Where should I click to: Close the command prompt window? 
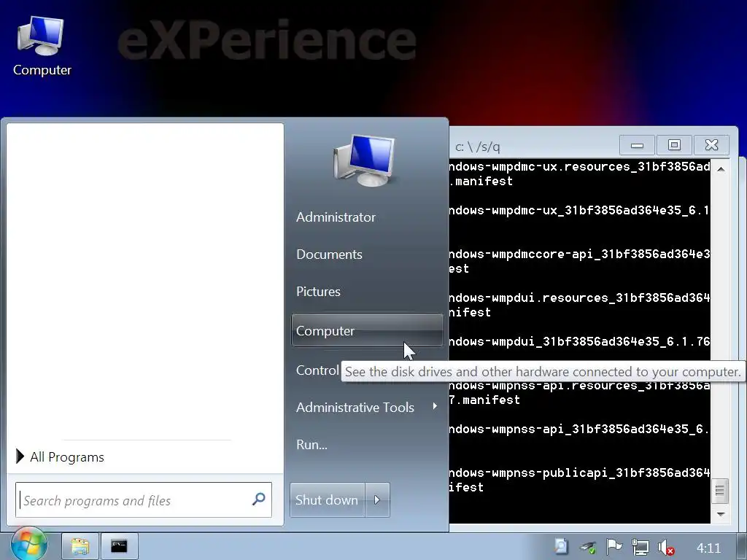711,145
